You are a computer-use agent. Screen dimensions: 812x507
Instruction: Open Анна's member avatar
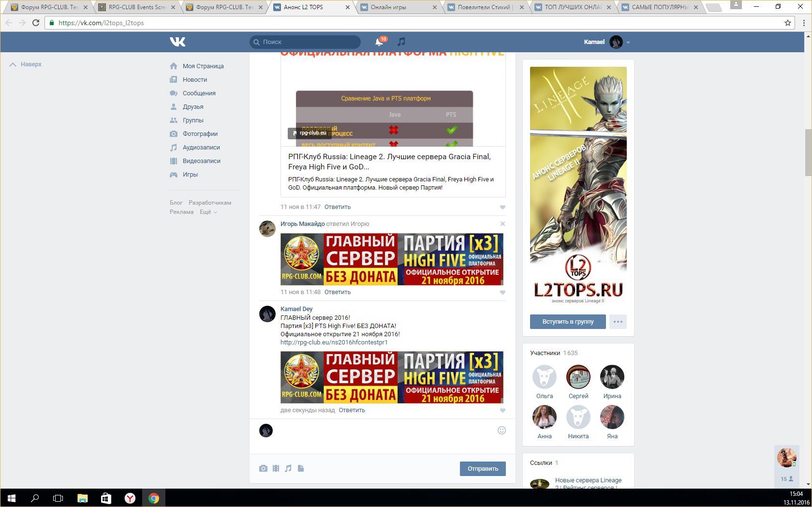coord(545,417)
